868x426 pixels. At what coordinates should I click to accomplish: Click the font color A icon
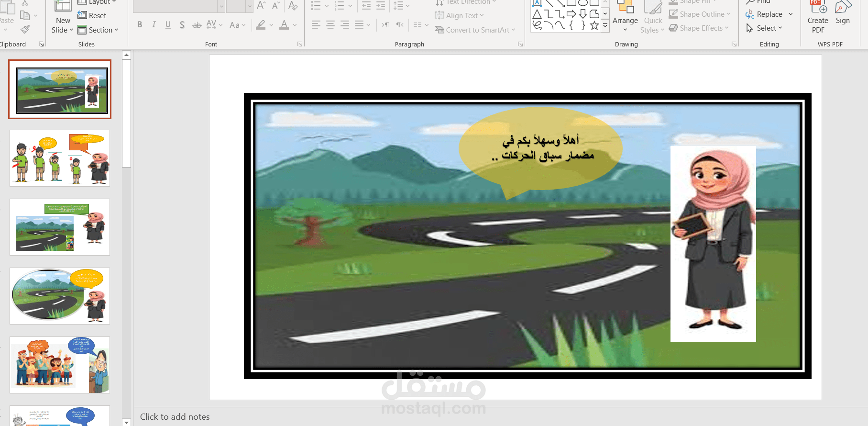tap(284, 25)
